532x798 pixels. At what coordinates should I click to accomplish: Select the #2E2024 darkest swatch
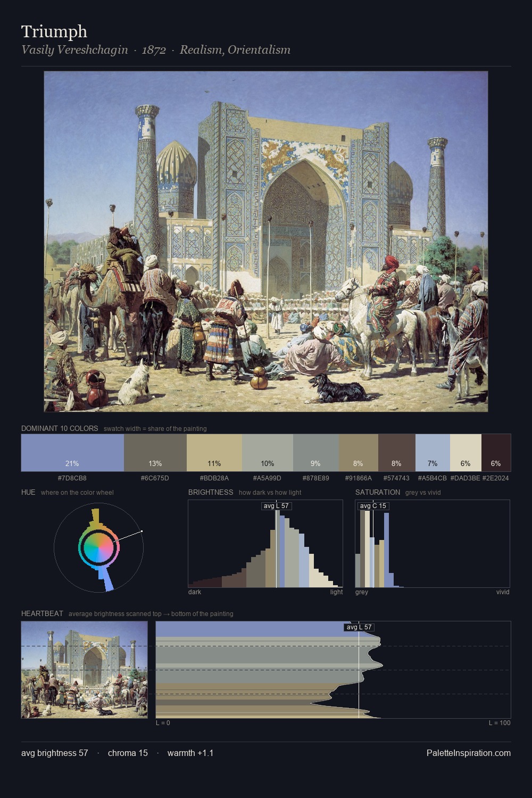[x=496, y=453]
